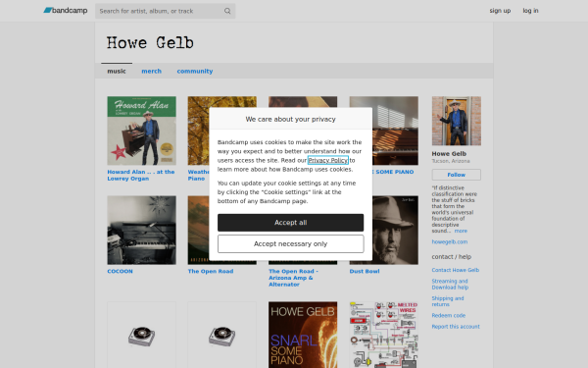The height and width of the screenshot is (368, 588).
Task: Follow Howe Gelb
Action: click(x=457, y=175)
